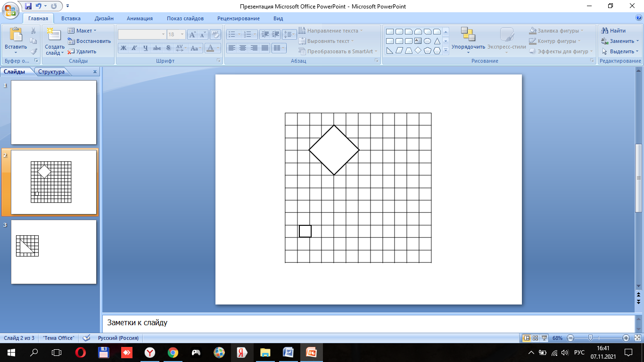Decrease list indent level

[264, 34]
